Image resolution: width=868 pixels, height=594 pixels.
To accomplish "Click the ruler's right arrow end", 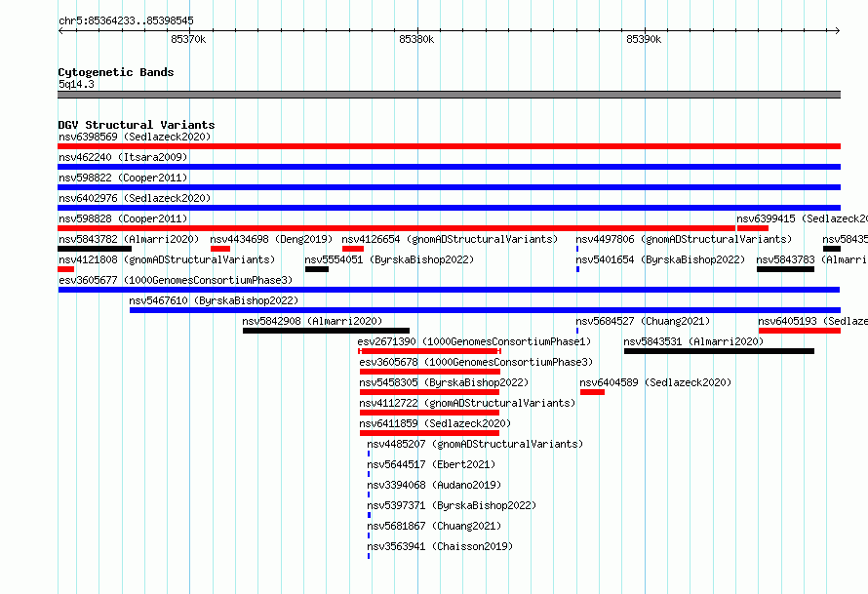I will [838, 30].
